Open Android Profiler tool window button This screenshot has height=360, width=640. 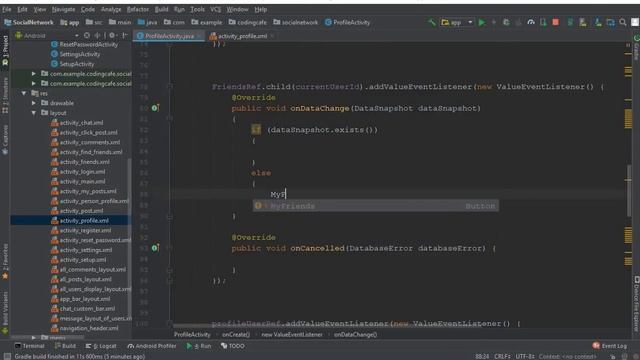(151, 346)
